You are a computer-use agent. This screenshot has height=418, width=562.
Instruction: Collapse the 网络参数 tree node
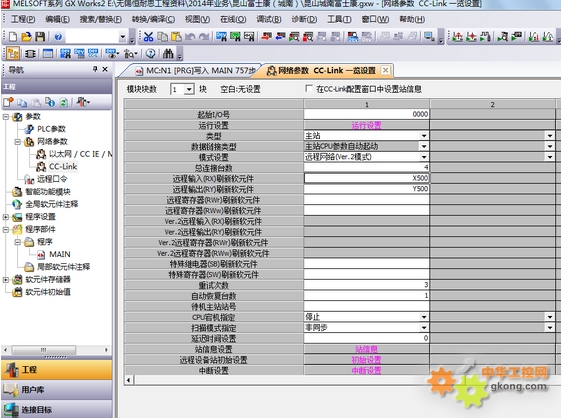pyautogui.click(x=18, y=142)
